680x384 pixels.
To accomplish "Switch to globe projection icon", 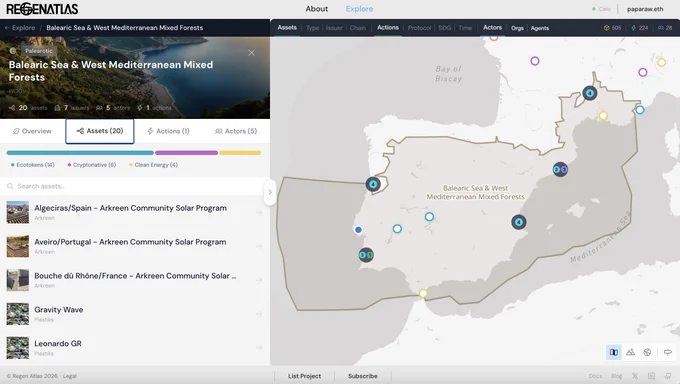I will (647, 352).
